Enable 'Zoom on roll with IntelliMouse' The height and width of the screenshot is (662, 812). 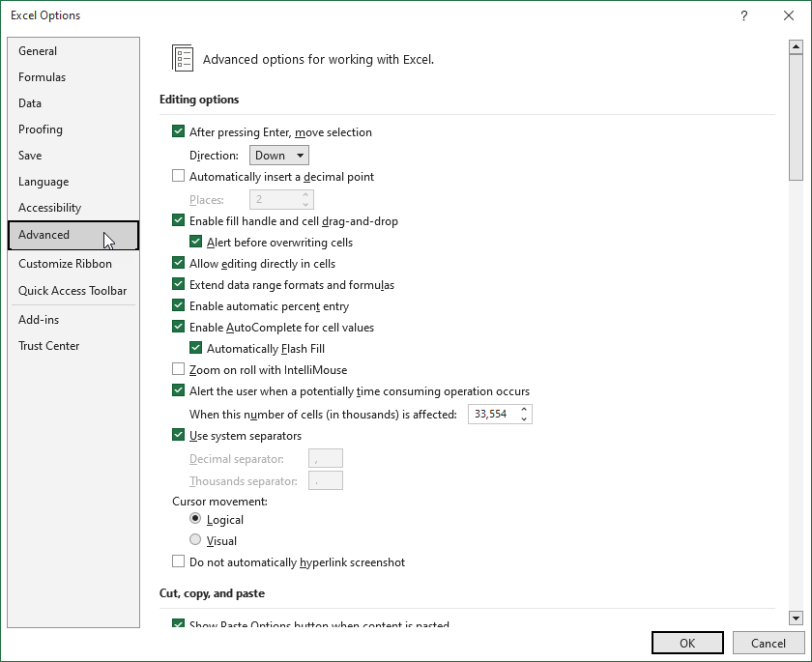(x=178, y=368)
